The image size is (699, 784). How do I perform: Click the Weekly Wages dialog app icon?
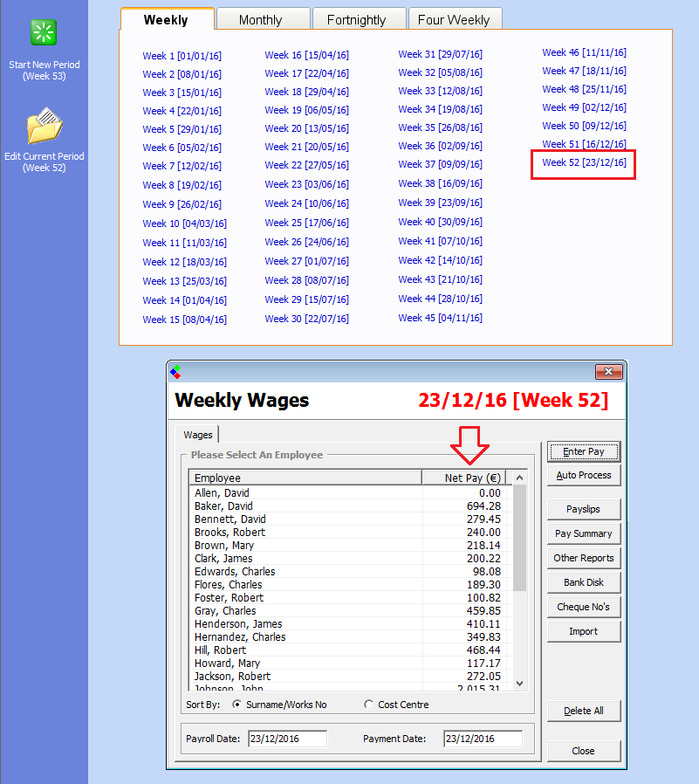176,371
